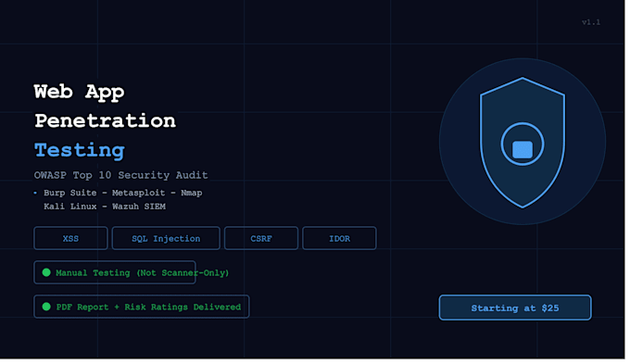Select the CSRF tag
Screen dimensions: 630x364
point(261,238)
